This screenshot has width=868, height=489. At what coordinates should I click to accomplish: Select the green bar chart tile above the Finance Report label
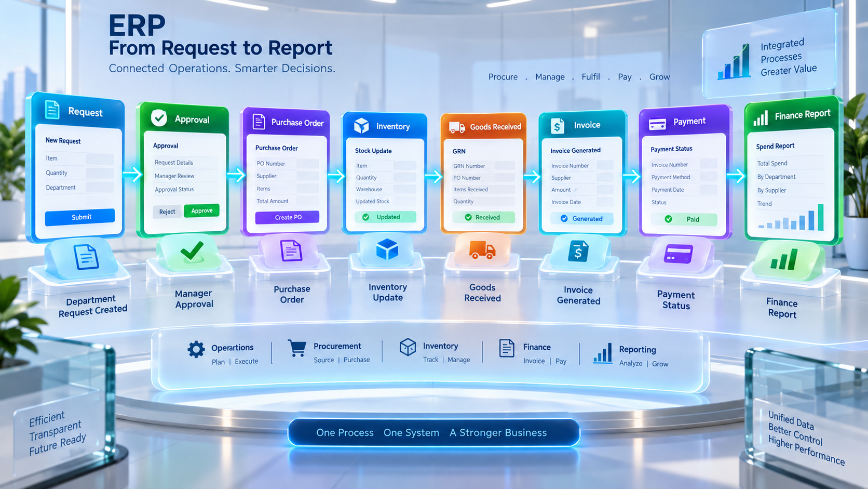pos(784,259)
